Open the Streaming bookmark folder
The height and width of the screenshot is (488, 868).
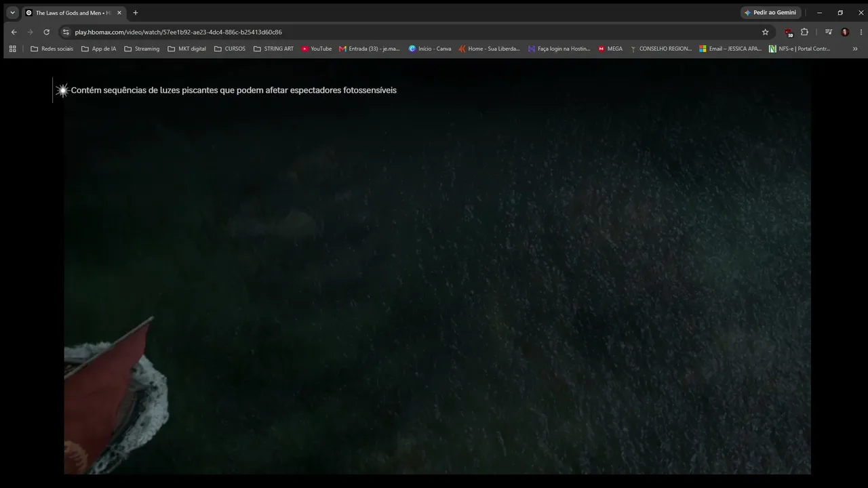click(x=142, y=49)
